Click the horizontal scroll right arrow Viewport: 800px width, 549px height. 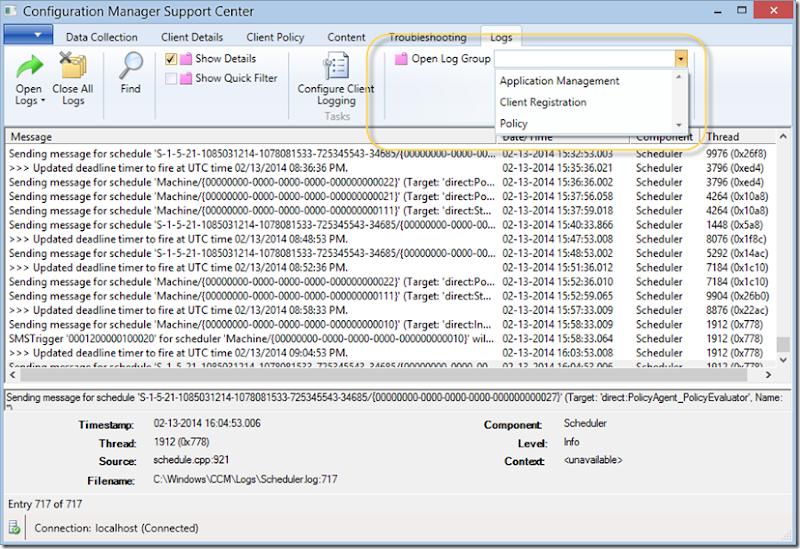tap(768, 375)
